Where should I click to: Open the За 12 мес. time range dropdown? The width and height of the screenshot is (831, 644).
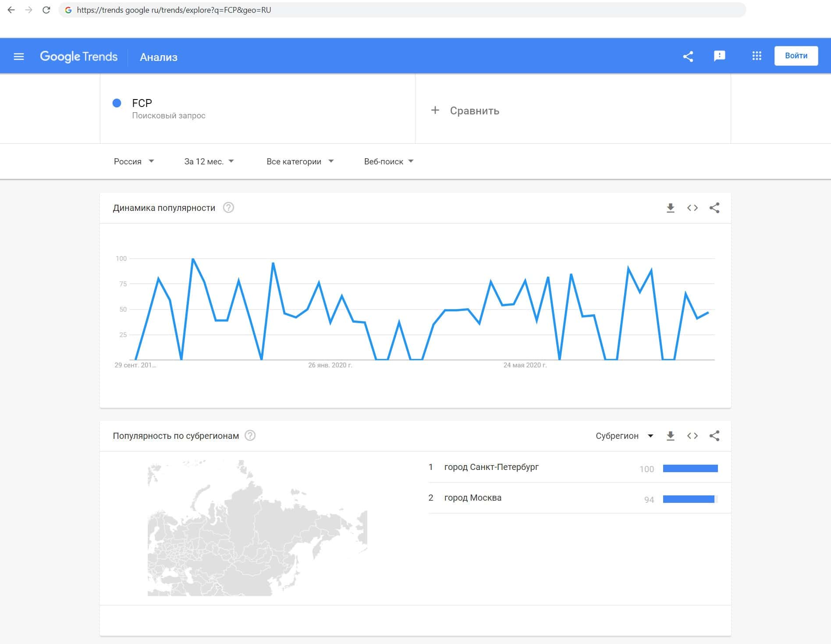(x=209, y=161)
